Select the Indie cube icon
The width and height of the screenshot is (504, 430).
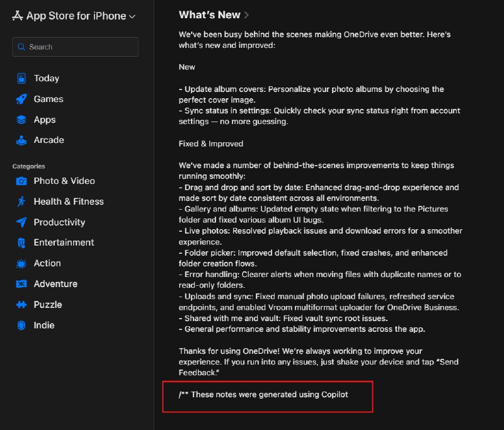coord(20,325)
